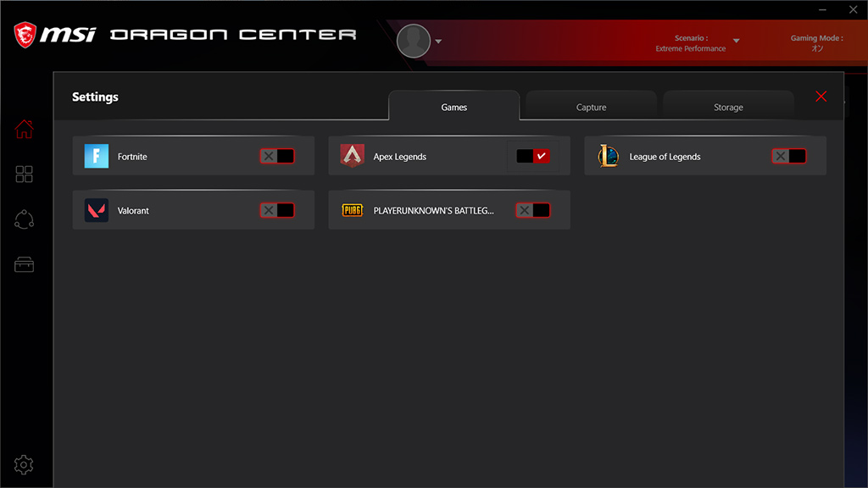This screenshot has width=868, height=488.
Task: Open the settings gear in sidebar
Action: (24, 465)
